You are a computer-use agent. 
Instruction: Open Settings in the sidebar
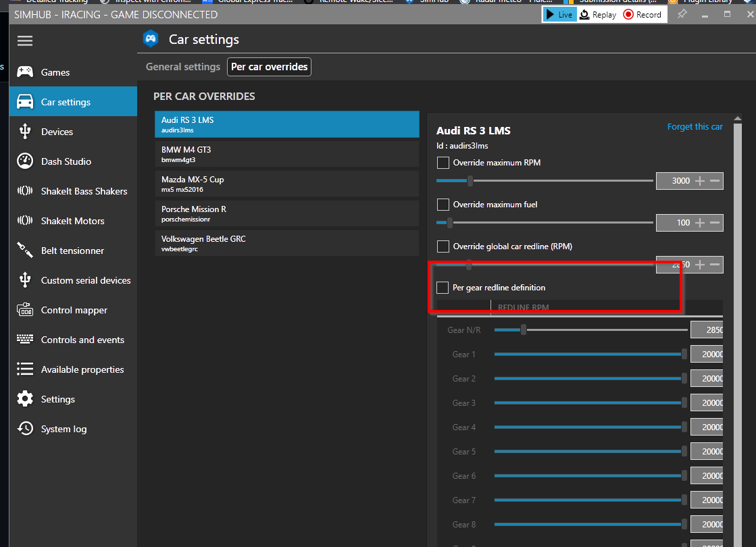(73, 399)
